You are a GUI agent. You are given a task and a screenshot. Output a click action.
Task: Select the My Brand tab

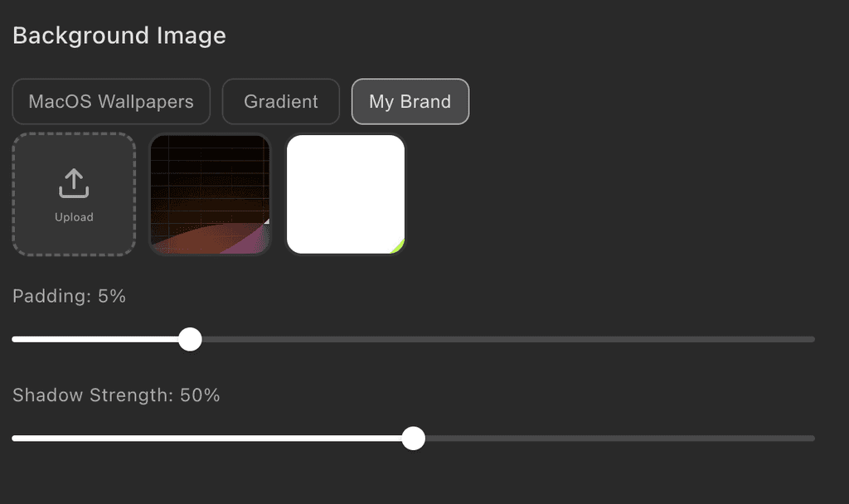click(410, 102)
